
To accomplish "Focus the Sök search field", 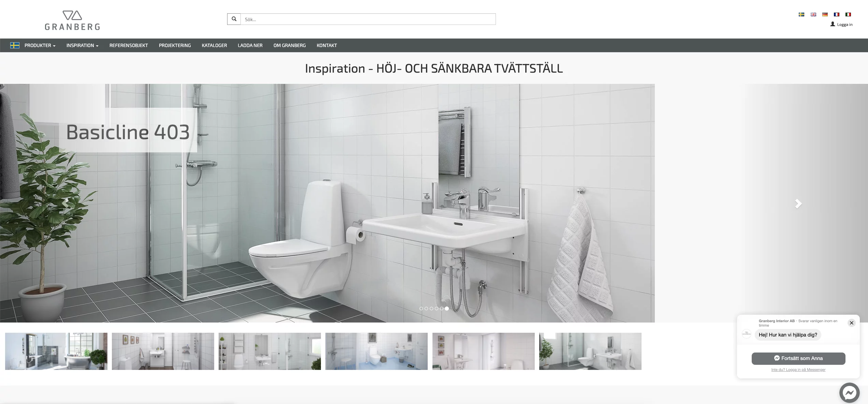I will [x=368, y=19].
